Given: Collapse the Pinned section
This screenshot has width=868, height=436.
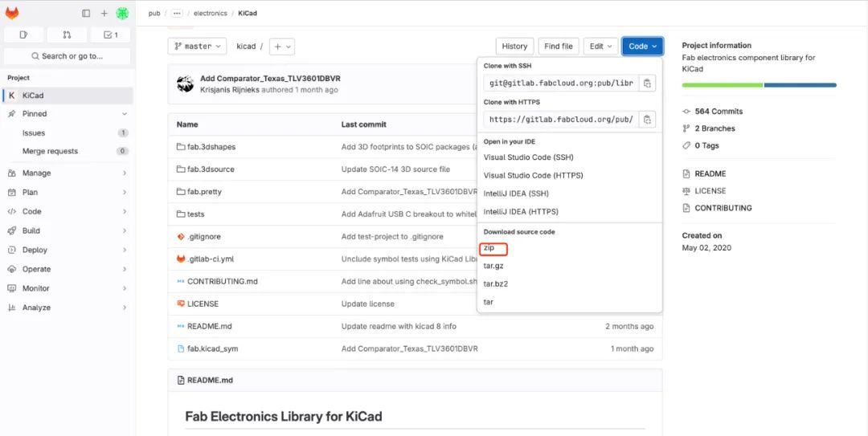Looking at the screenshot, I should (x=68, y=113).
